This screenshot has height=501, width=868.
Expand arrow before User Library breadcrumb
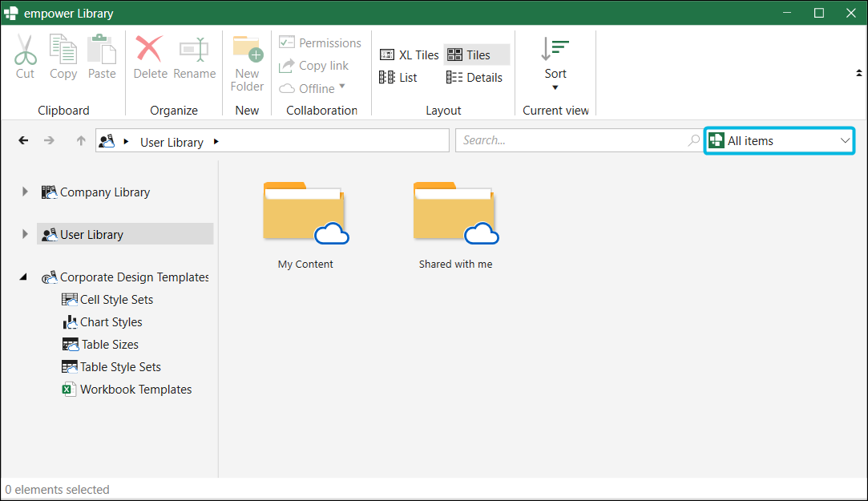[126, 142]
